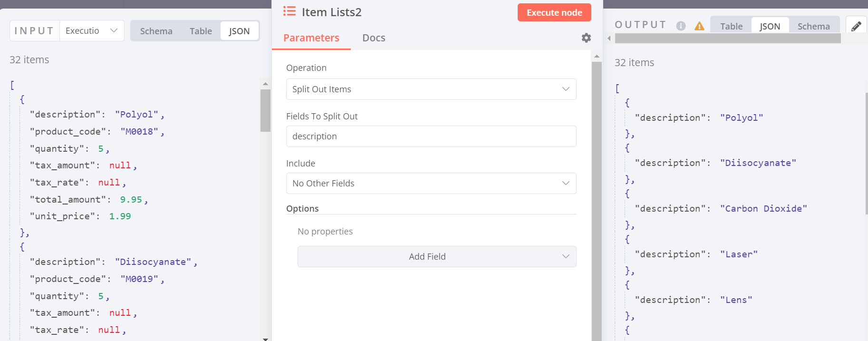This screenshot has height=341, width=868.
Task: Open the Operation dropdown showing Split Out Items
Action: 431,89
